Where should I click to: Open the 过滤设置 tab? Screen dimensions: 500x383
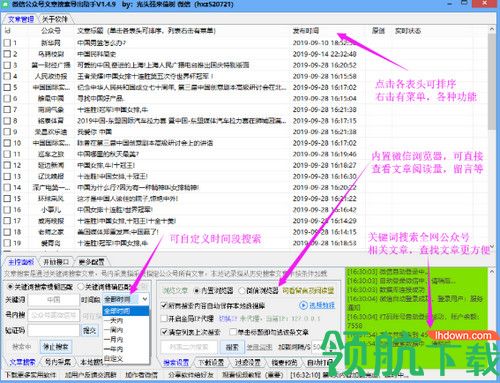247,363
